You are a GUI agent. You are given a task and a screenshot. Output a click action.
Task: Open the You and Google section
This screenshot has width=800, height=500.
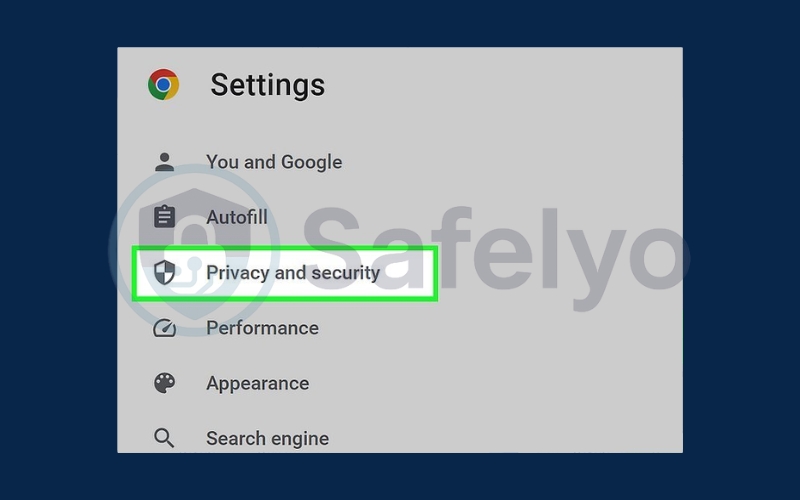click(274, 162)
